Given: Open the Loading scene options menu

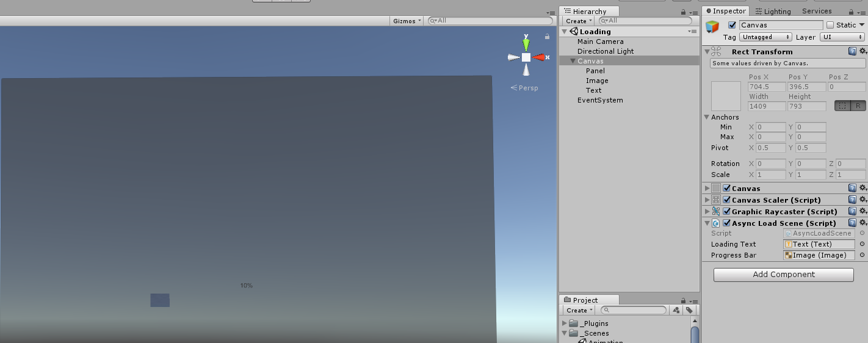Looking at the screenshot, I should (x=692, y=31).
